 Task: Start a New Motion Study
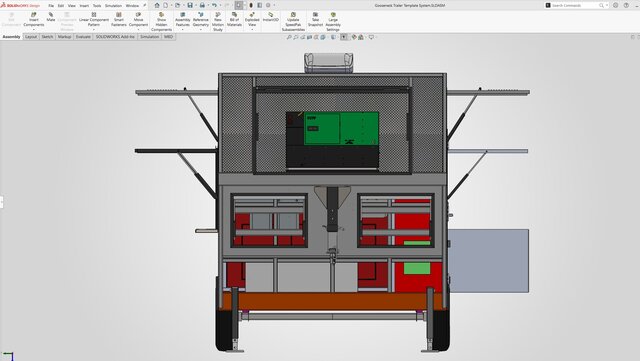[218, 22]
